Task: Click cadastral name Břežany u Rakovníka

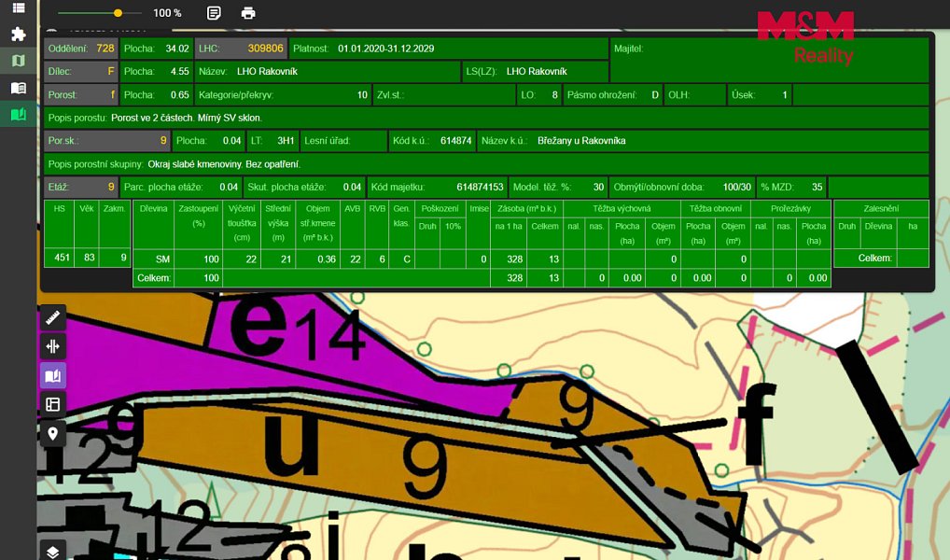Action: (x=581, y=141)
